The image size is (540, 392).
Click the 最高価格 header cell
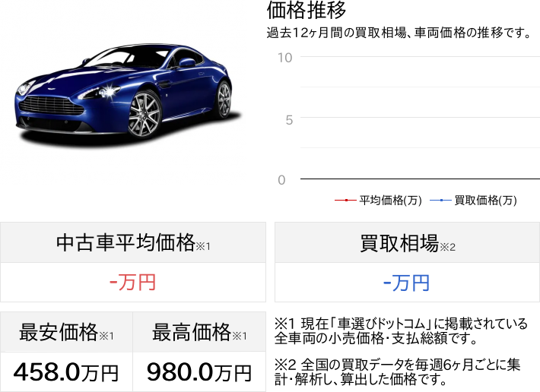199,332
